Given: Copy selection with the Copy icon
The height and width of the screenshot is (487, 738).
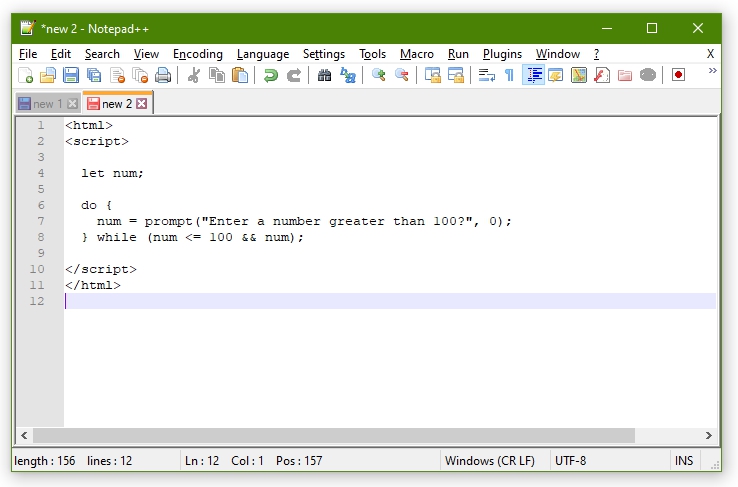Looking at the screenshot, I should (217, 75).
